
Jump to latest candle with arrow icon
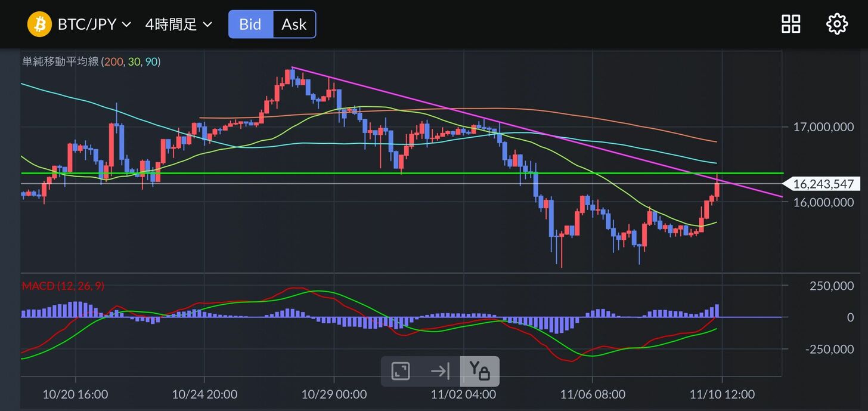pos(440,371)
